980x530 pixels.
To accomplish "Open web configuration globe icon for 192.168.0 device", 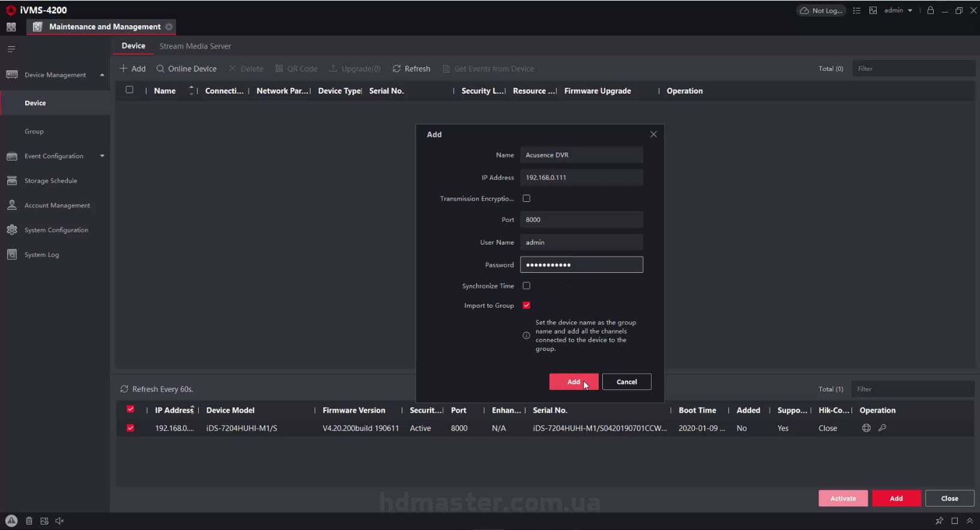I will 867,428.
